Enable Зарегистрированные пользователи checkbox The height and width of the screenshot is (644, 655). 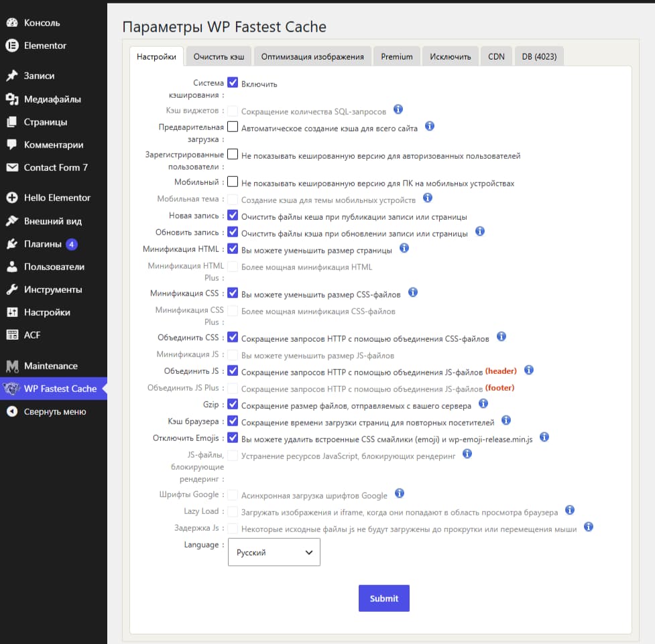click(233, 154)
